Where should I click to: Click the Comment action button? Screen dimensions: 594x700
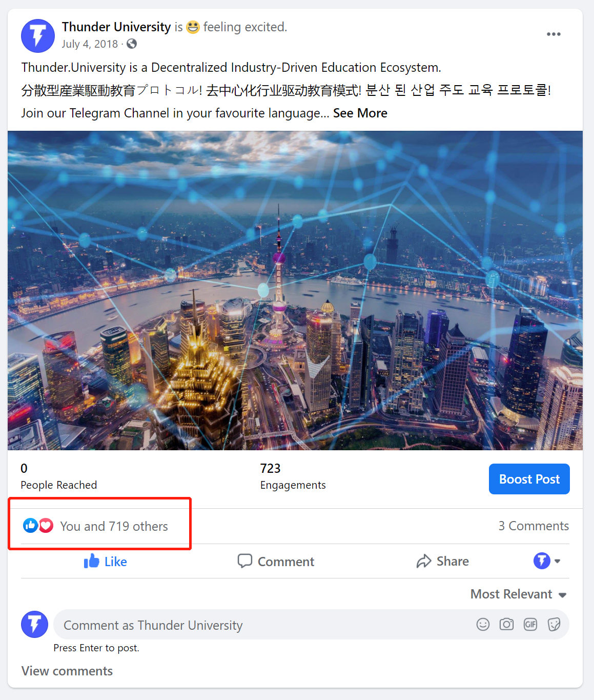click(x=276, y=562)
